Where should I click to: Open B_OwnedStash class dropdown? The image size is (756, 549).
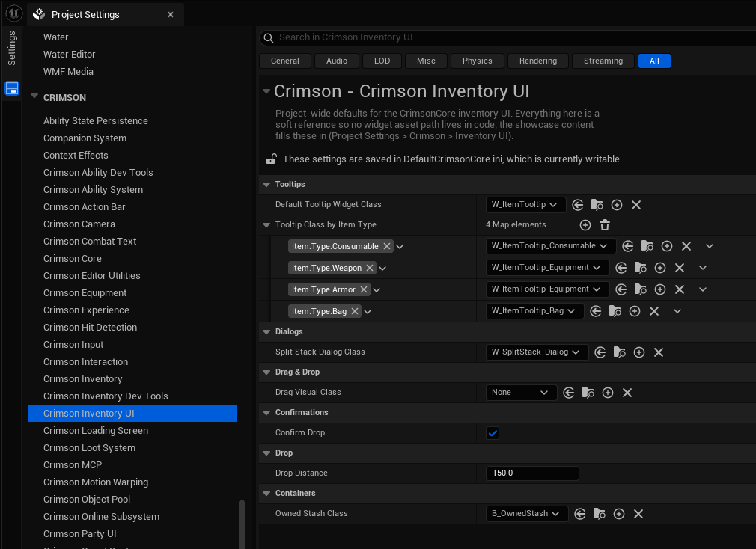tap(527, 513)
